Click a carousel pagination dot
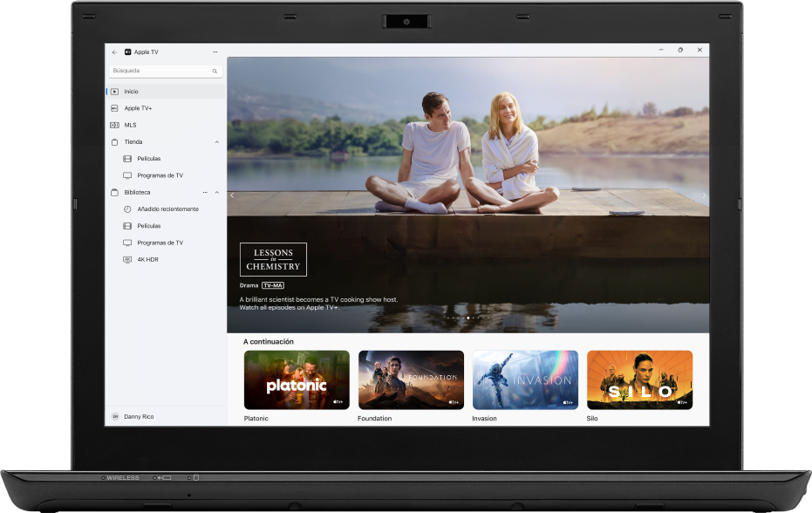This screenshot has width=812, height=513. point(468,318)
